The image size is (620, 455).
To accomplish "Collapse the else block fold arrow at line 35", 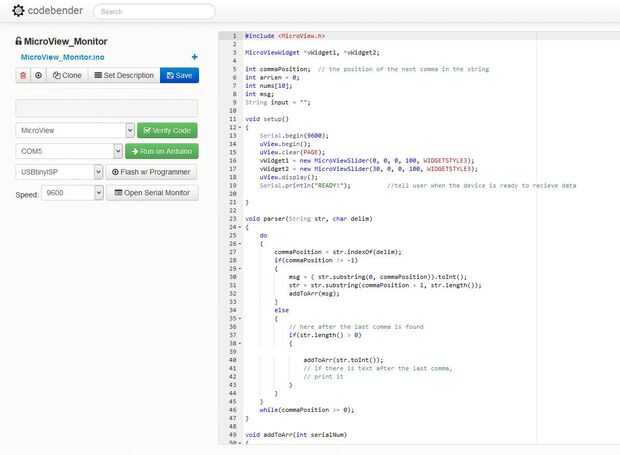I will [x=240, y=319].
